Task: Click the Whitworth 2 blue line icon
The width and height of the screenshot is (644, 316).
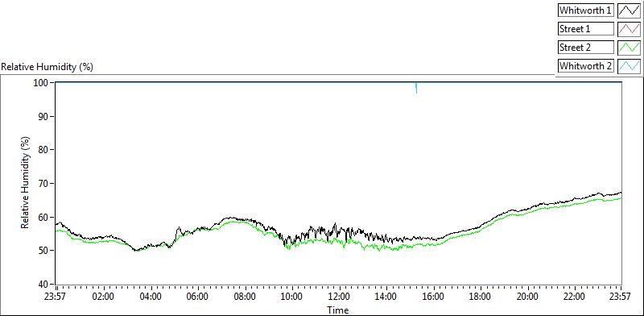Action: (x=629, y=65)
